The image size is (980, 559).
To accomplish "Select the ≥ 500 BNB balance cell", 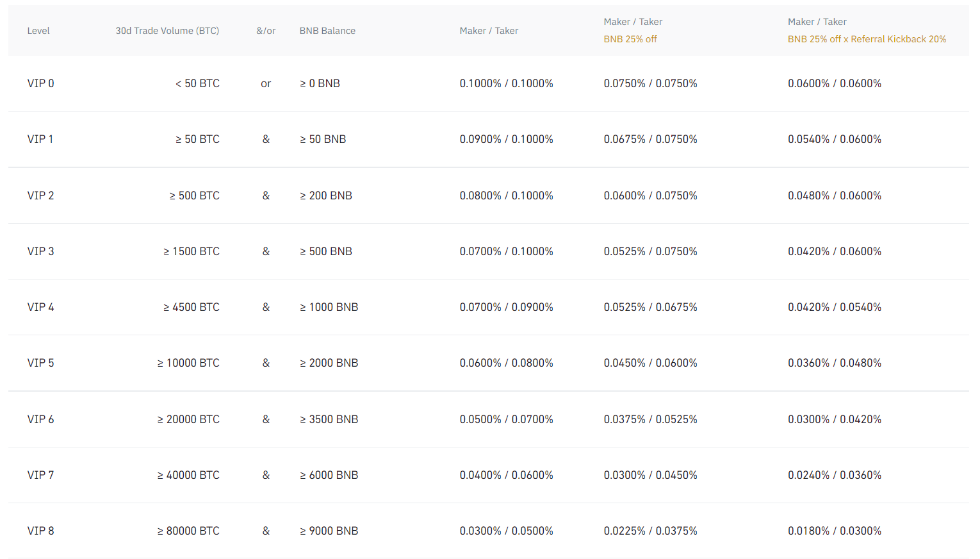I will (326, 251).
